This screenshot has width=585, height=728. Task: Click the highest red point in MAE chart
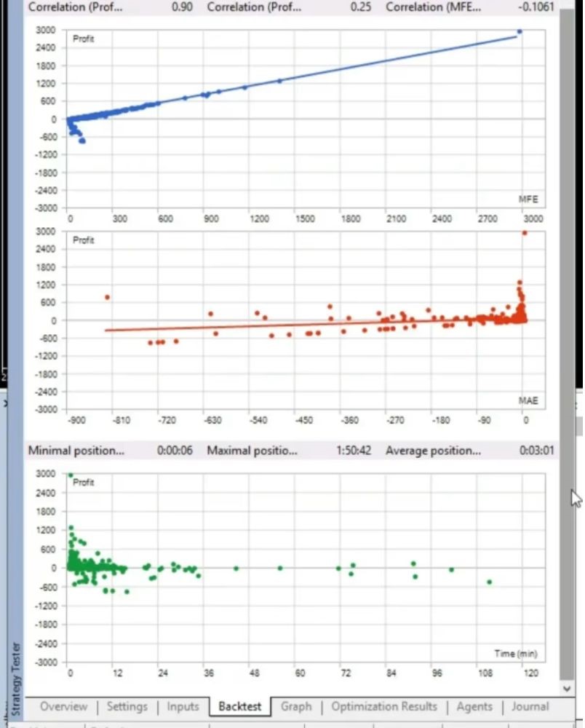(525, 233)
